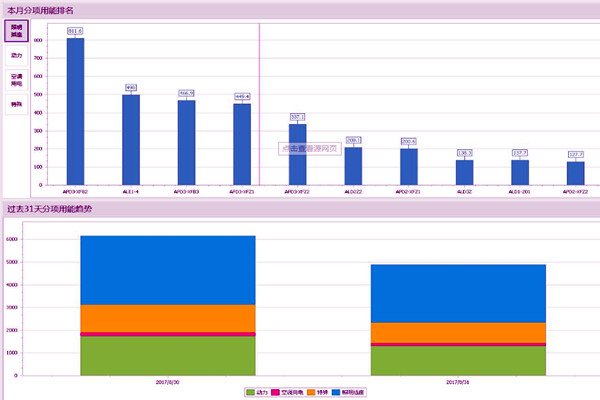This screenshot has height=400, width=600.
Task: Toggle 空调用电 magenta legend swatch
Action: (277, 392)
